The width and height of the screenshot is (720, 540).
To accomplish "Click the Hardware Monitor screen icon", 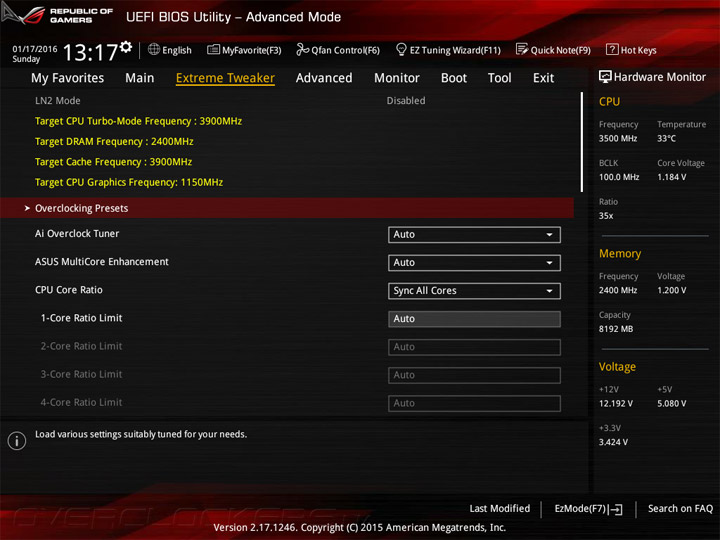I will tap(605, 77).
